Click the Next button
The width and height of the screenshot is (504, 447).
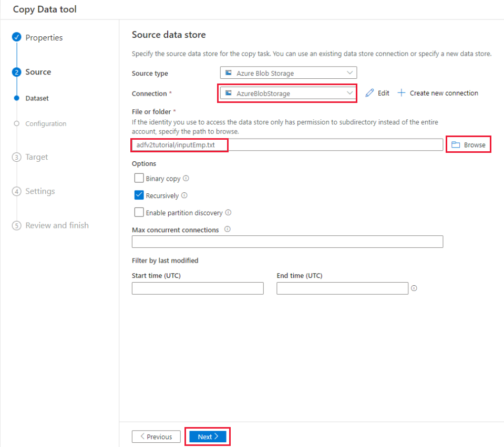(x=208, y=436)
